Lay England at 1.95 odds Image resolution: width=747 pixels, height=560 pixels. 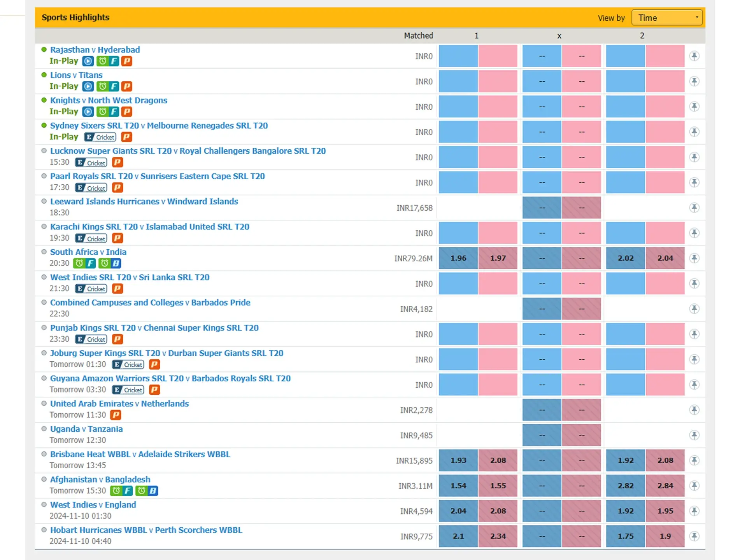point(665,511)
